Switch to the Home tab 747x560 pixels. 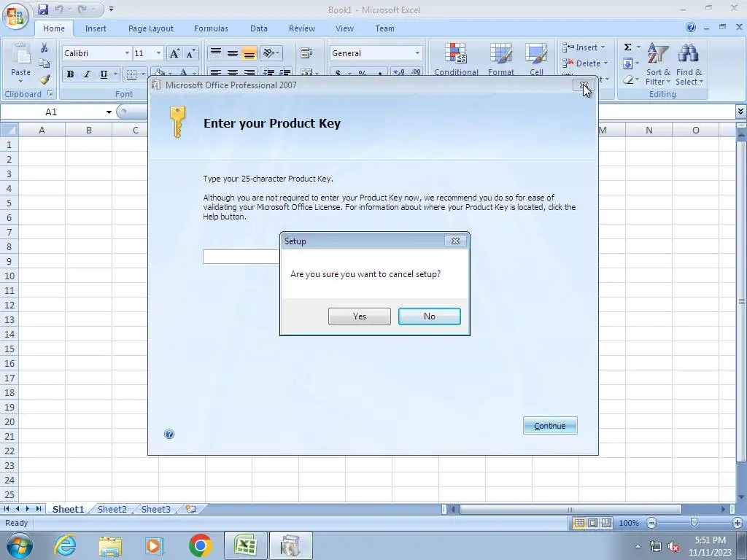pos(54,28)
